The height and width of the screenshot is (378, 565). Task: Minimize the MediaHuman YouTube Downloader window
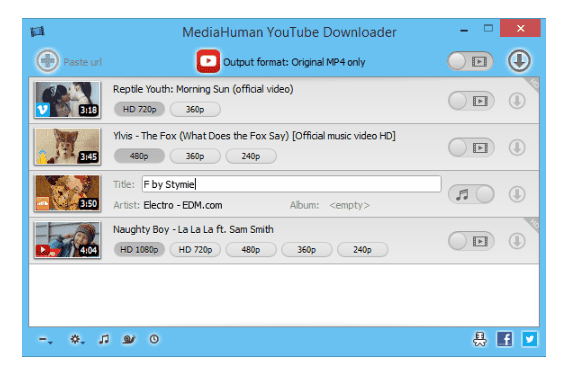[x=464, y=30]
